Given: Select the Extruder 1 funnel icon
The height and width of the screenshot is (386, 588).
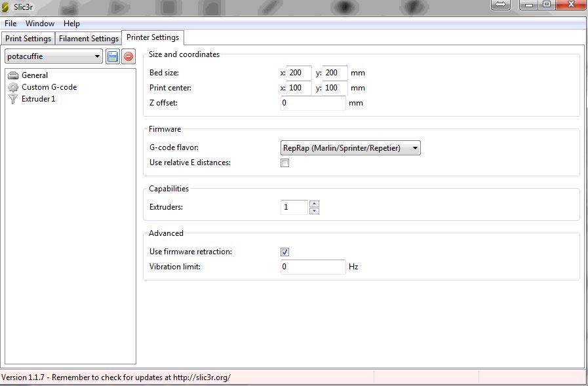Looking at the screenshot, I should 13,99.
